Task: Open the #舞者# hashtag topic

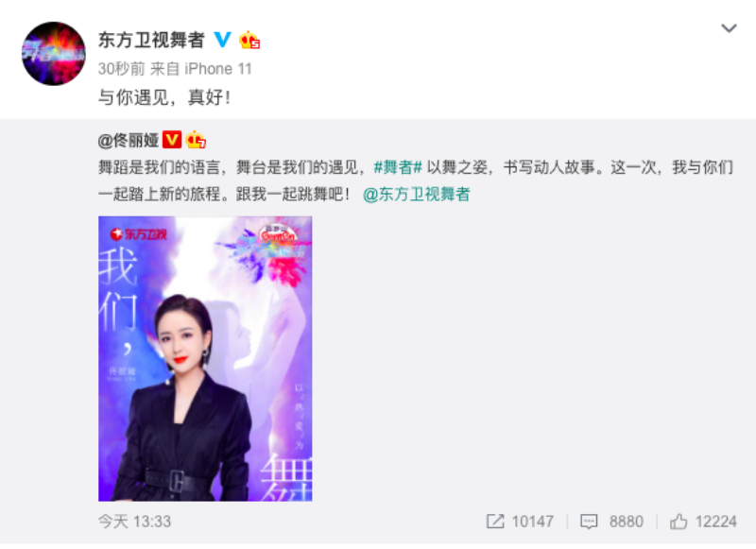Action: pos(398,168)
